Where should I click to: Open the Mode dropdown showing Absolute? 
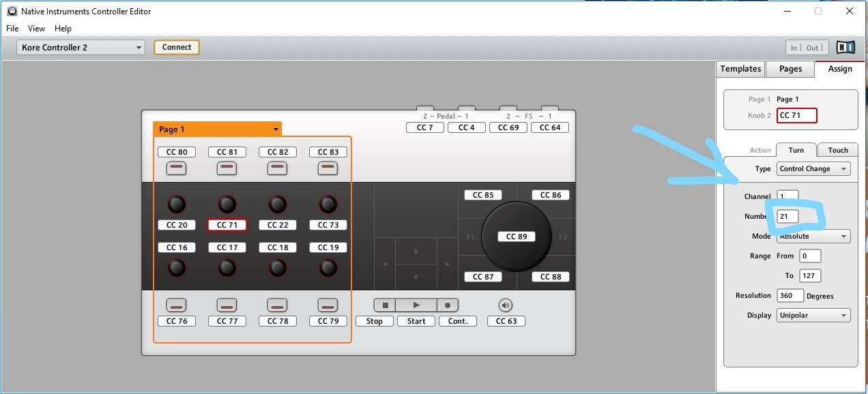coord(813,237)
